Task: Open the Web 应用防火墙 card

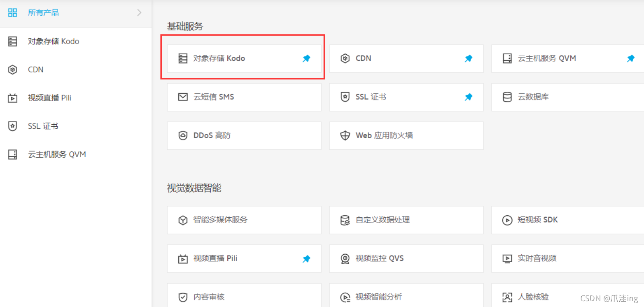Action: click(x=406, y=135)
